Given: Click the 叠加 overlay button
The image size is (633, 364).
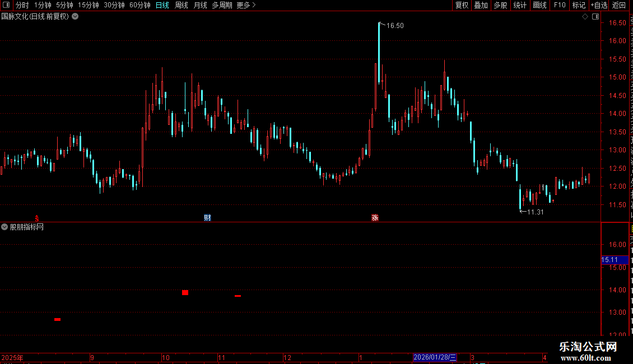Looking at the screenshot, I should pyautogui.click(x=481, y=5).
